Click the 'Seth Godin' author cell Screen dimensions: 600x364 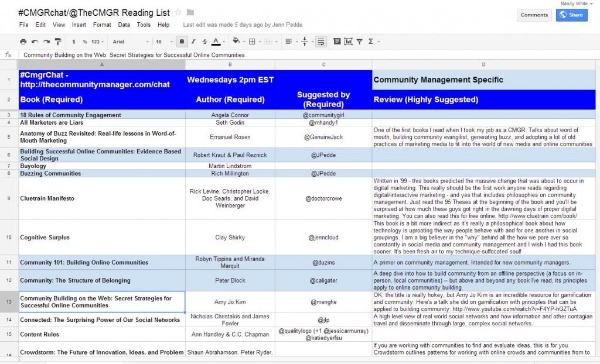click(230, 123)
